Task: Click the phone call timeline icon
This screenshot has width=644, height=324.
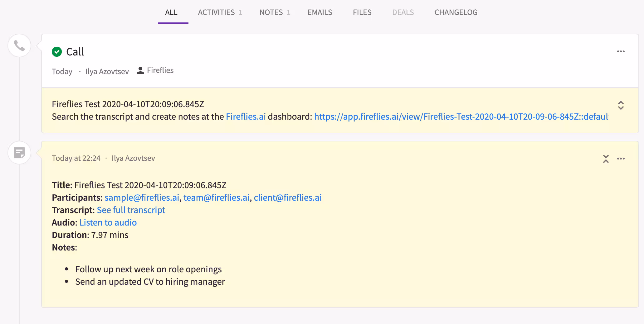Action: click(x=19, y=46)
